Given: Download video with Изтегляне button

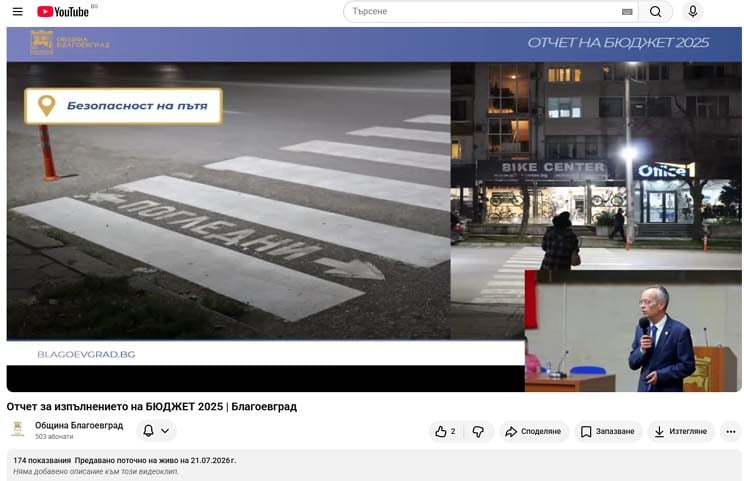Looking at the screenshot, I should click(681, 431).
